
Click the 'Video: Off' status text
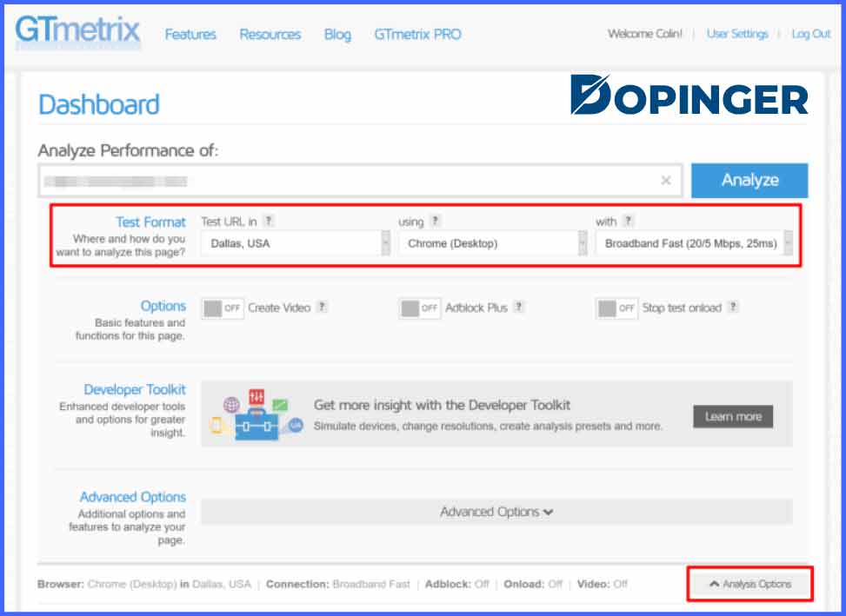click(603, 584)
